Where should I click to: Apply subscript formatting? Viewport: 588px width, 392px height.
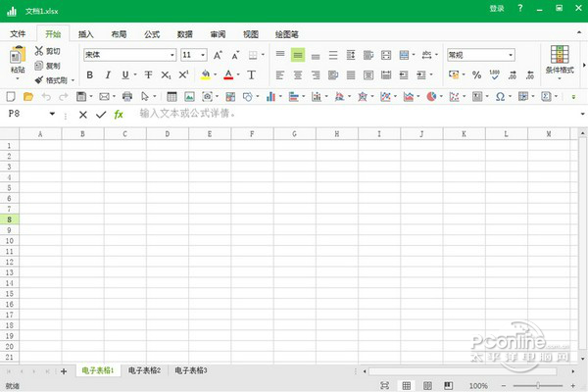166,75
